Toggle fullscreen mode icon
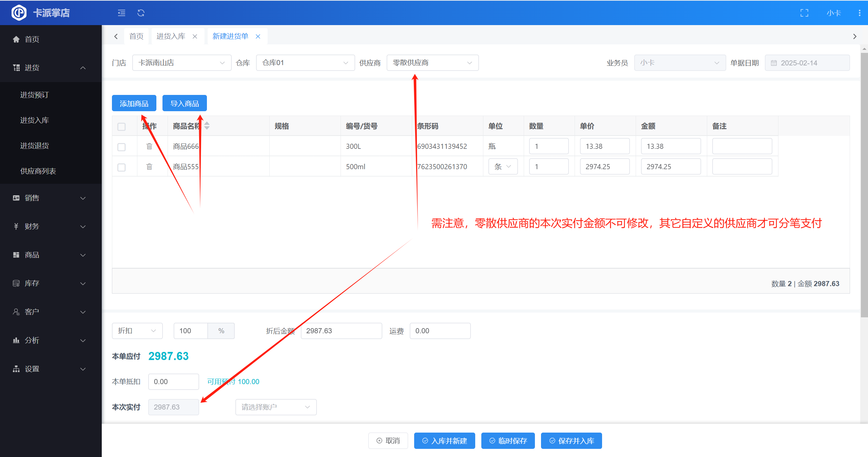 pos(804,13)
